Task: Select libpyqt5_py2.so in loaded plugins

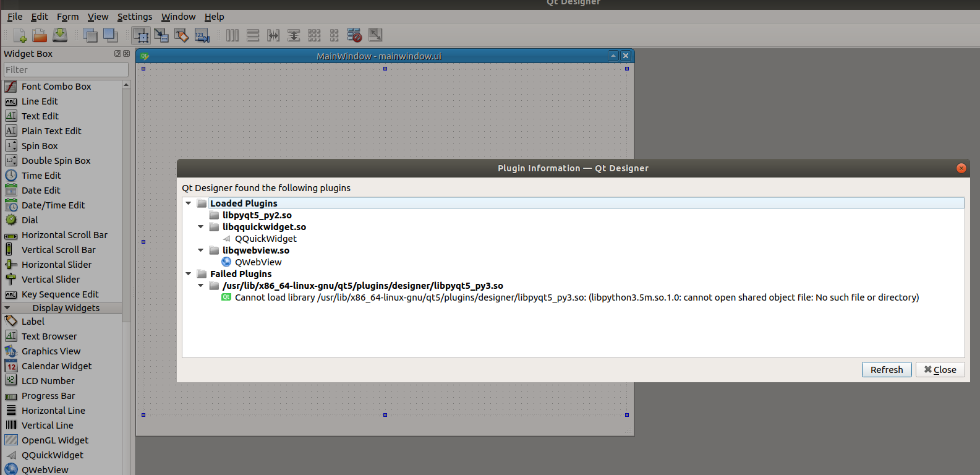Action: point(257,215)
